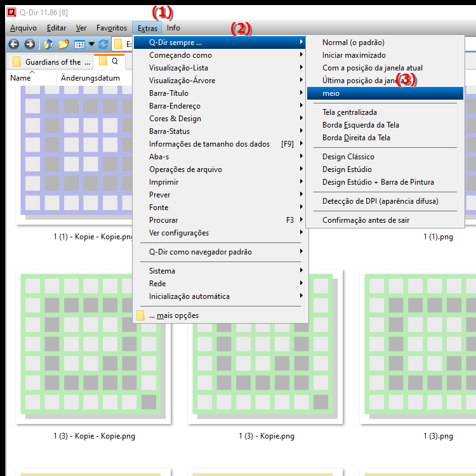Select Borda Esquerda da Tela option

[385, 125]
